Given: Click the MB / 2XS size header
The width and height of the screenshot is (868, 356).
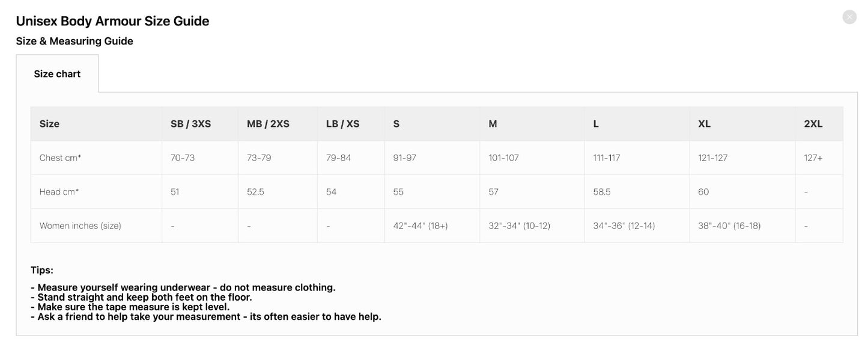Looking at the screenshot, I should coord(267,123).
